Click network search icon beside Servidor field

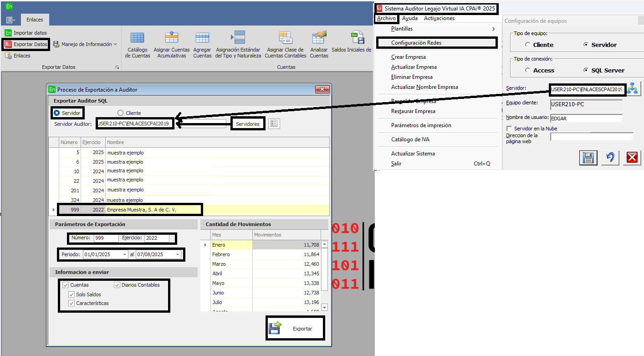[634, 89]
